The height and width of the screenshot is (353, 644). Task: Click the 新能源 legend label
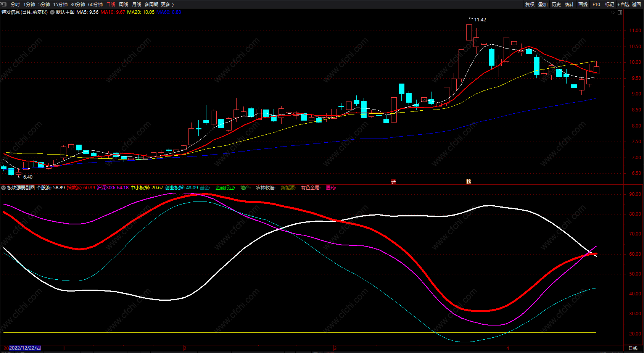[288, 188]
